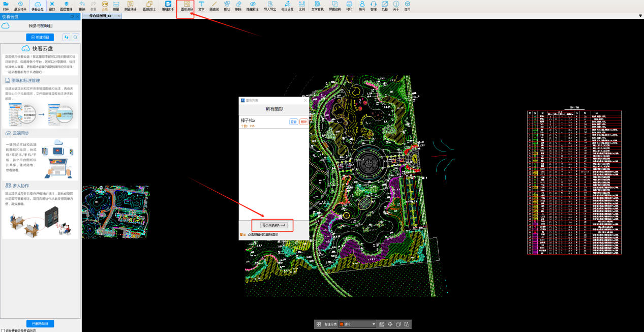
Task: Open 标注设置 annotation settings
Action: 287,6
